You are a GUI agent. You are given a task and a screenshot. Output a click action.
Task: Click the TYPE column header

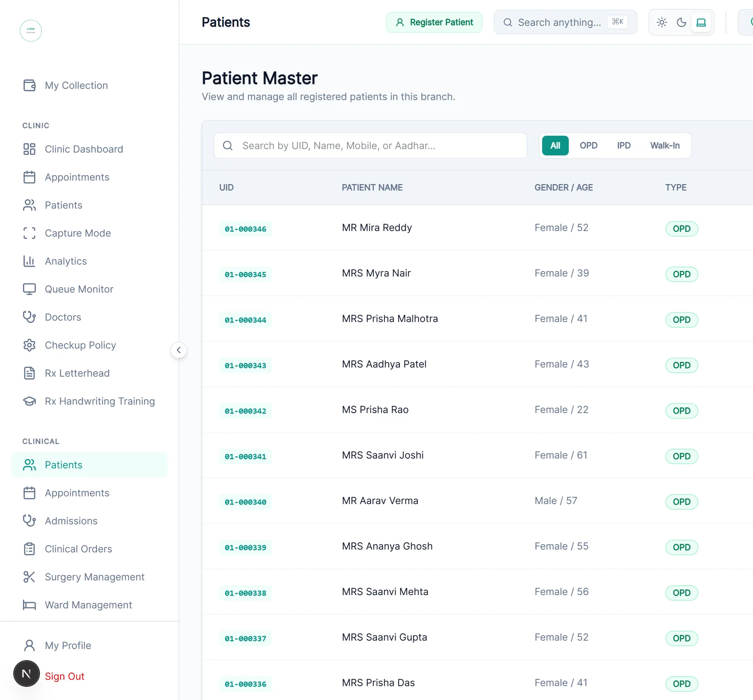point(676,188)
